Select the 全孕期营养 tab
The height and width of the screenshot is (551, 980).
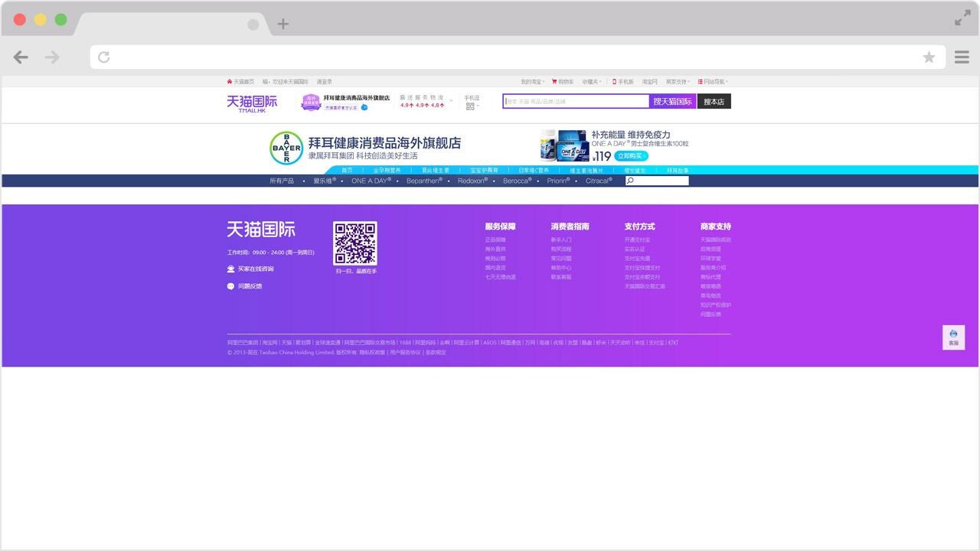[x=387, y=171]
